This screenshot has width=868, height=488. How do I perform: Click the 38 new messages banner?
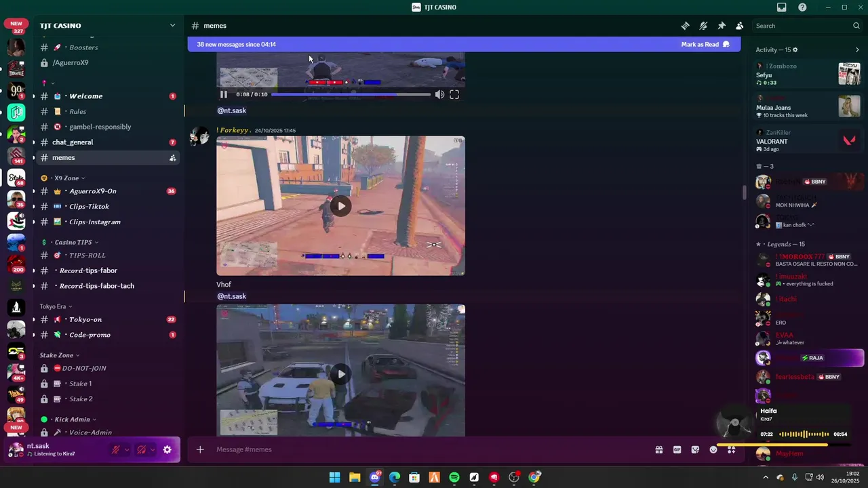click(464, 45)
